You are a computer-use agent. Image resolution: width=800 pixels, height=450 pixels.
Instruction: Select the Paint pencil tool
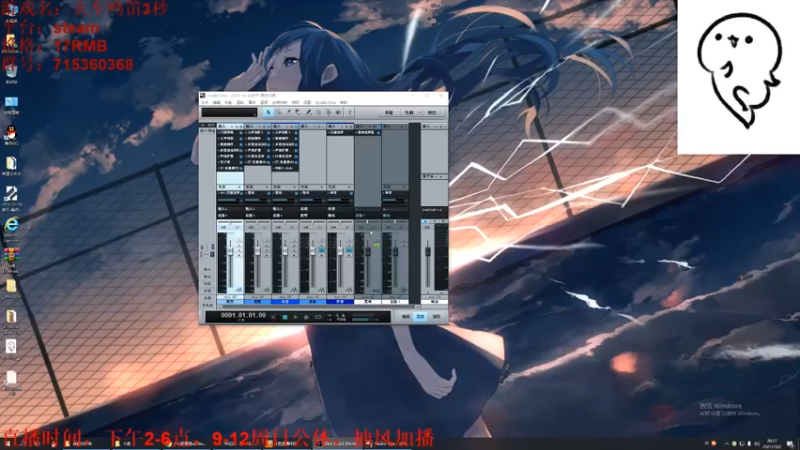[x=309, y=112]
